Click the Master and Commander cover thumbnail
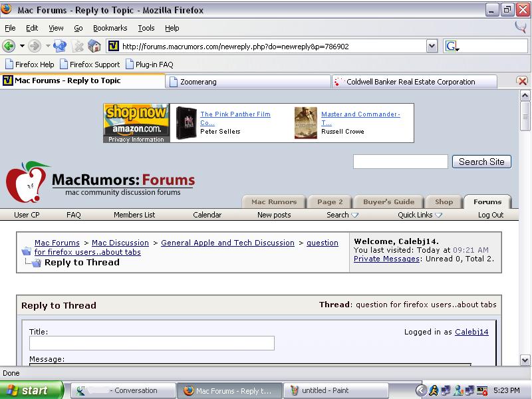The height and width of the screenshot is (399, 532). 305,123
